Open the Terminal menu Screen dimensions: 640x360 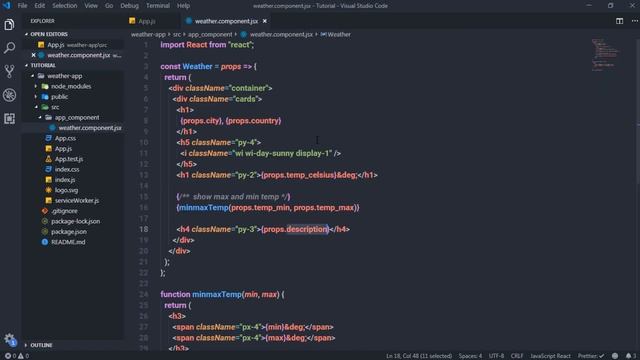coord(158,6)
